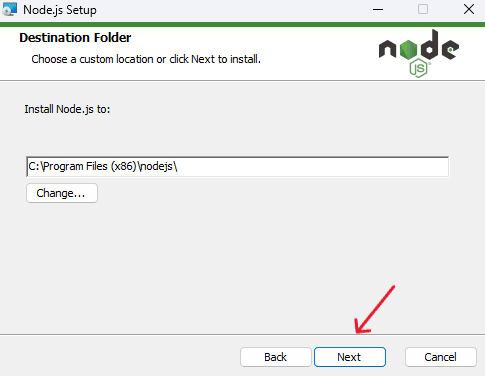This screenshot has width=485, height=376.
Task: Click the 'Destination Folder' heading
Action: coord(75,38)
